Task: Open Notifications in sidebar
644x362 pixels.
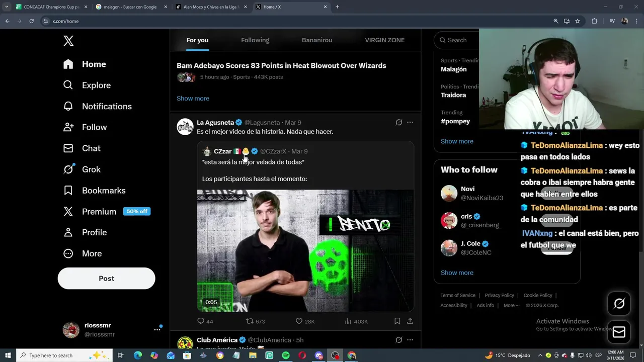Action: (x=97, y=107)
